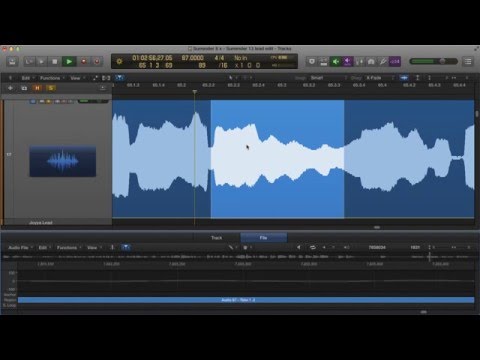480x360 pixels.
Task: Toggle the Tuner button
Action: click(x=359, y=61)
